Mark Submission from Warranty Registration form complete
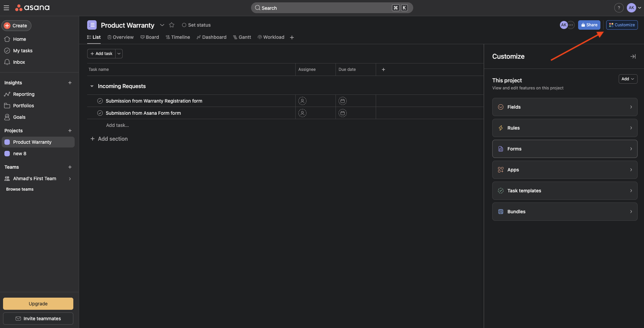This screenshot has height=328, width=644. [100, 101]
